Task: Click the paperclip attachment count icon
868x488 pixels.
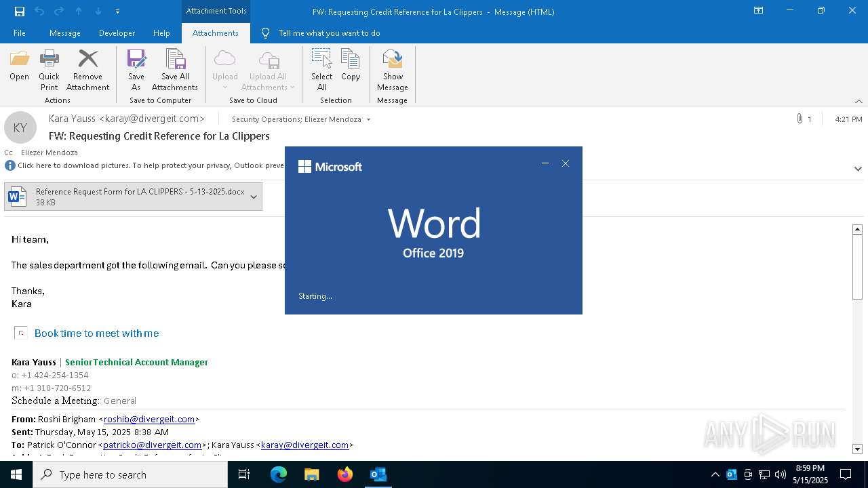Action: [x=800, y=119]
